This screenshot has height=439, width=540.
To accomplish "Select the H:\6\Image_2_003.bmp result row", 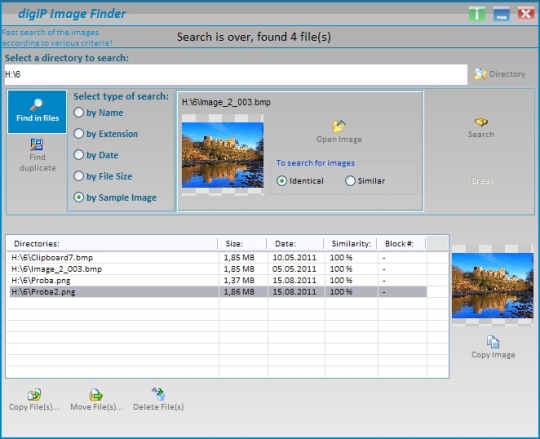I will [x=218, y=269].
